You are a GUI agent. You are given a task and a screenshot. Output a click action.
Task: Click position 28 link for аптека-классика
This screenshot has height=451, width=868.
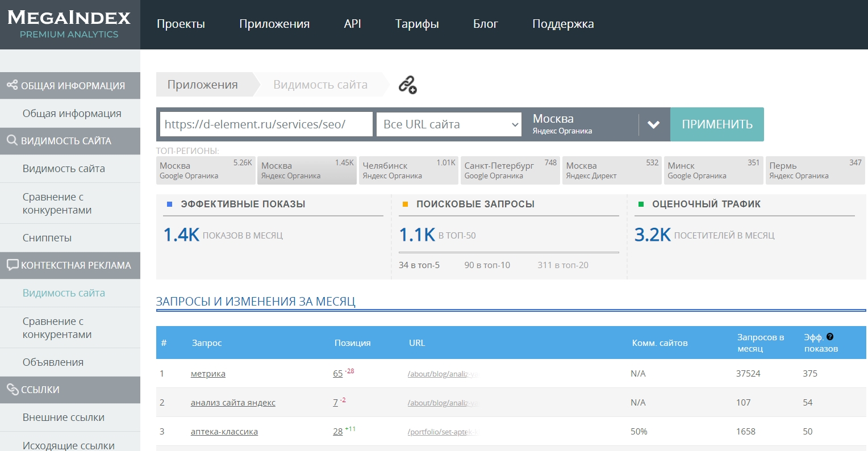[338, 431]
